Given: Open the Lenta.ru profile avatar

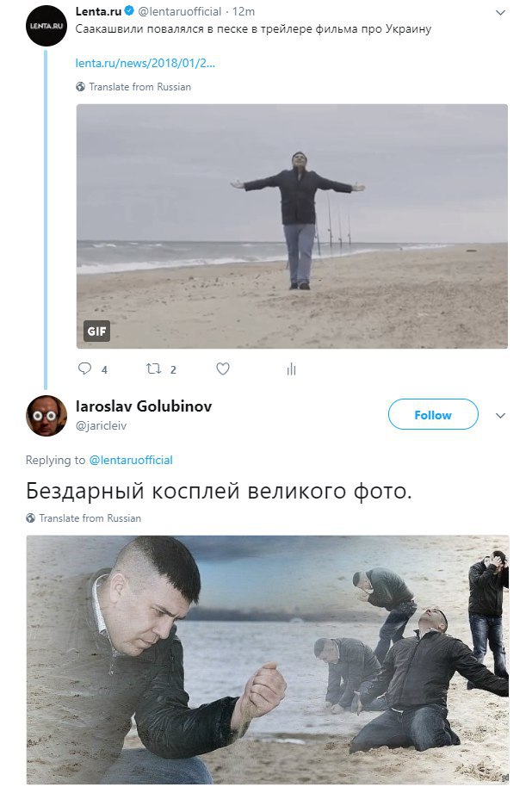Looking at the screenshot, I should 46,26.
